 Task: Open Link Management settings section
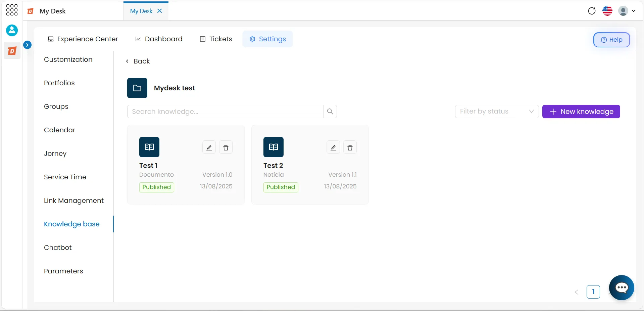tap(74, 201)
